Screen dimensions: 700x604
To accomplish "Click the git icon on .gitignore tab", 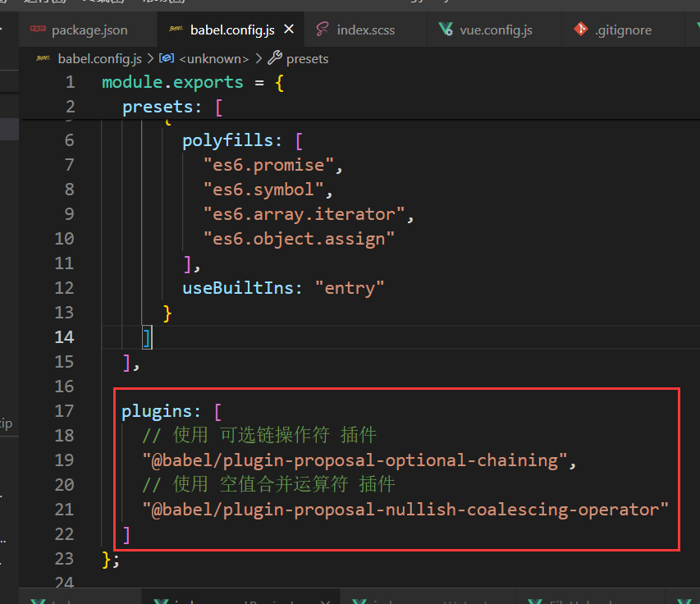I will (x=581, y=30).
